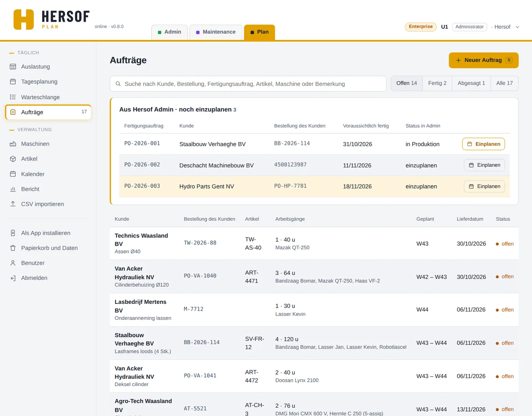Click article code SV-FR-12

coord(255,343)
